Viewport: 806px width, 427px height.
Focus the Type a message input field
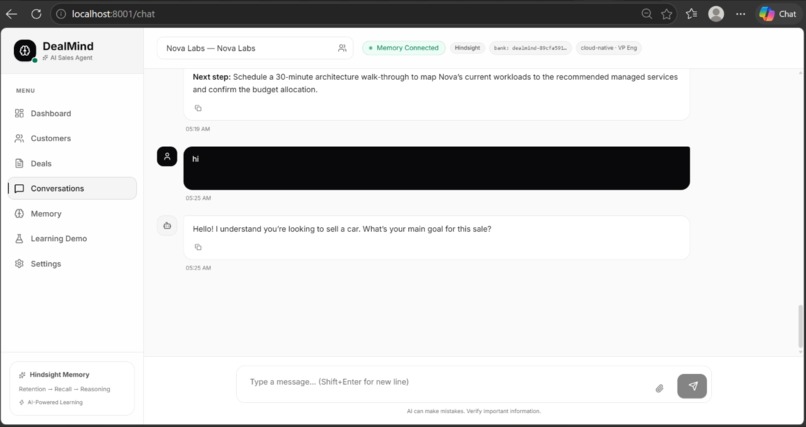click(447, 382)
